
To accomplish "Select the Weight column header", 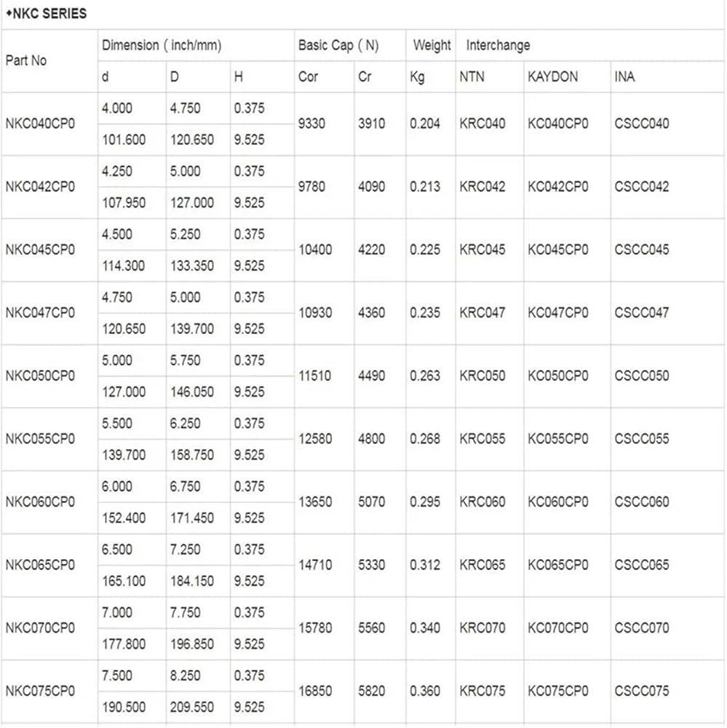I will pos(432,45).
